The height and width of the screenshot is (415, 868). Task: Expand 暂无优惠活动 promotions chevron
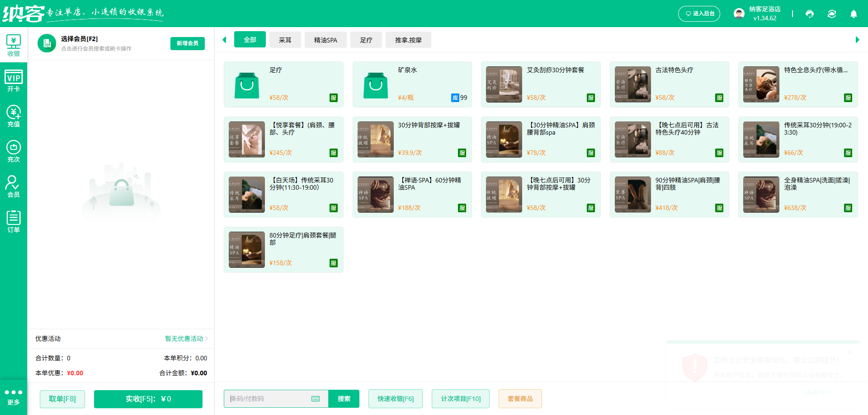[207, 339]
